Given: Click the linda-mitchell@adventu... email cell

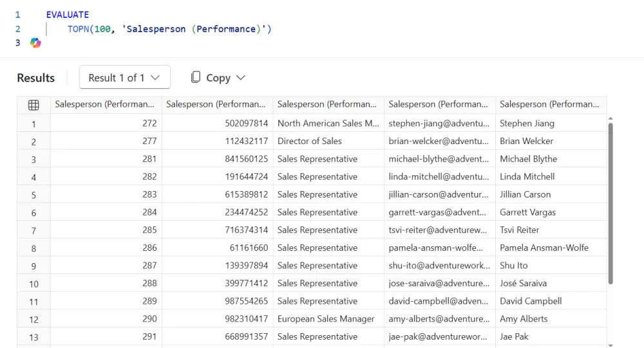Looking at the screenshot, I should [x=439, y=176].
